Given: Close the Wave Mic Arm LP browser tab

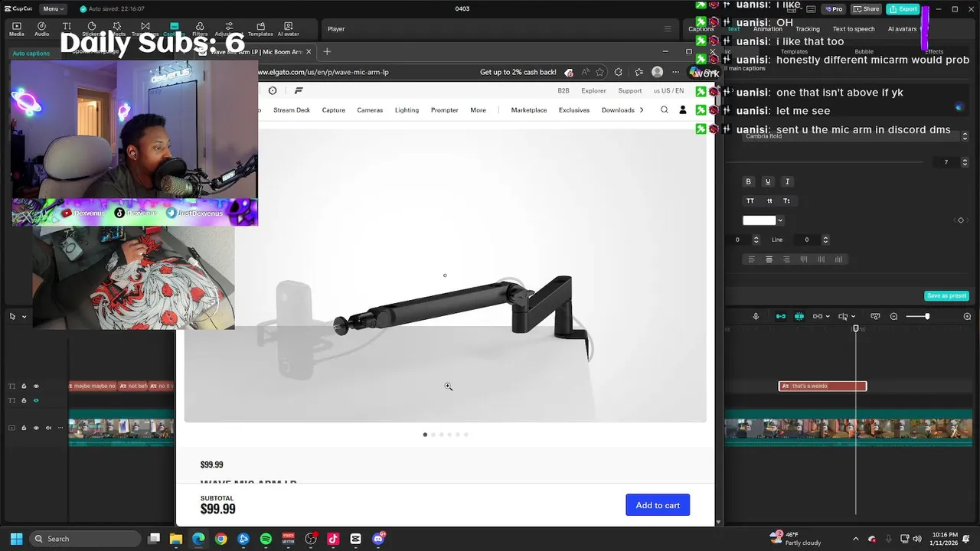Looking at the screenshot, I should pyautogui.click(x=309, y=51).
